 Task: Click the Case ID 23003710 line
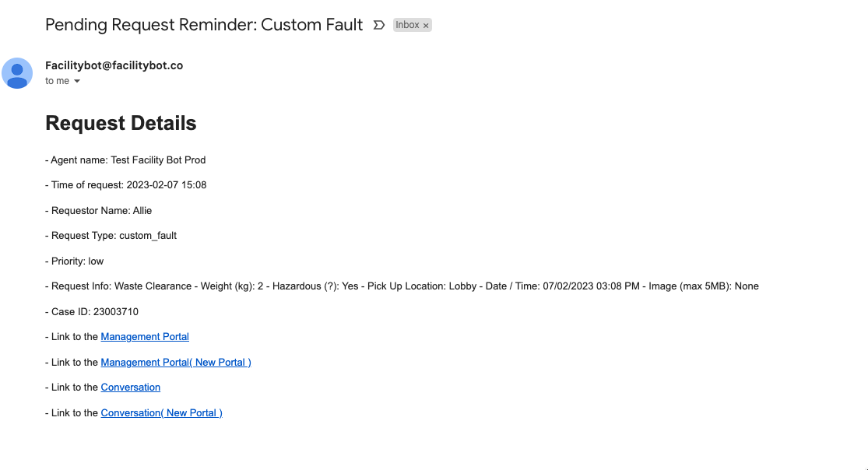tap(92, 312)
